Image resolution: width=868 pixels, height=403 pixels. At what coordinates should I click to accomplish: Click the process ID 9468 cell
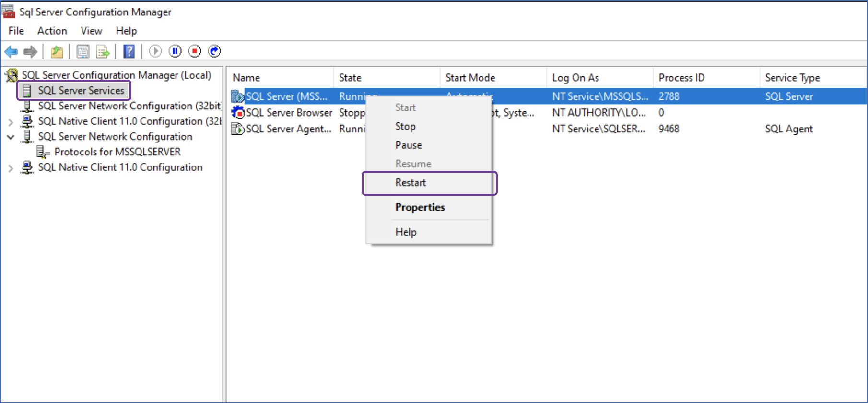[669, 129]
